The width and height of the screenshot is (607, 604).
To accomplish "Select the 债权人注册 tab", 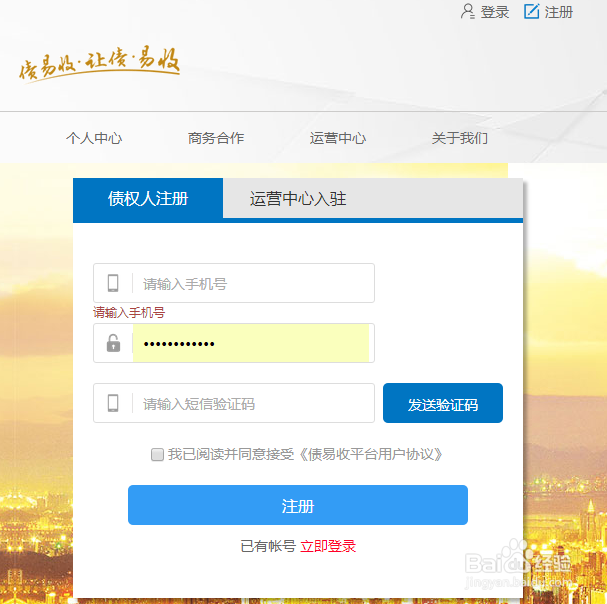I will tap(148, 199).
